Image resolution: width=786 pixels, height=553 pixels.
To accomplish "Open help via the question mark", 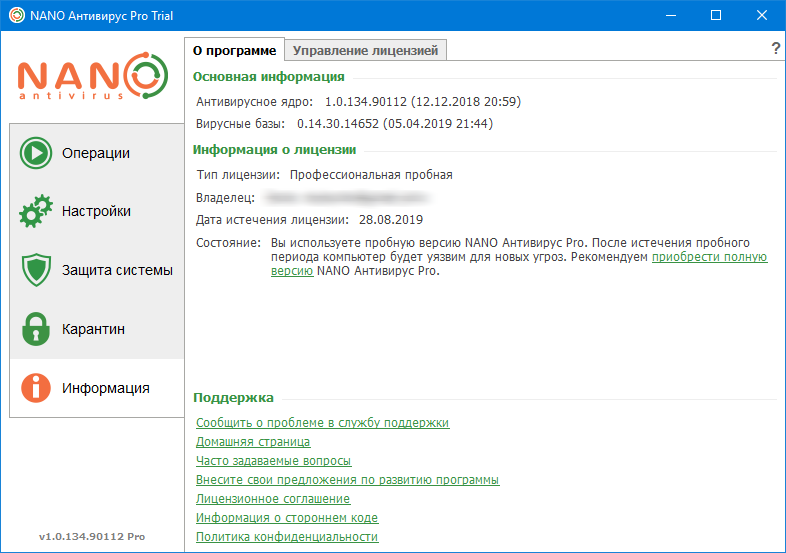I will pyautogui.click(x=775, y=49).
